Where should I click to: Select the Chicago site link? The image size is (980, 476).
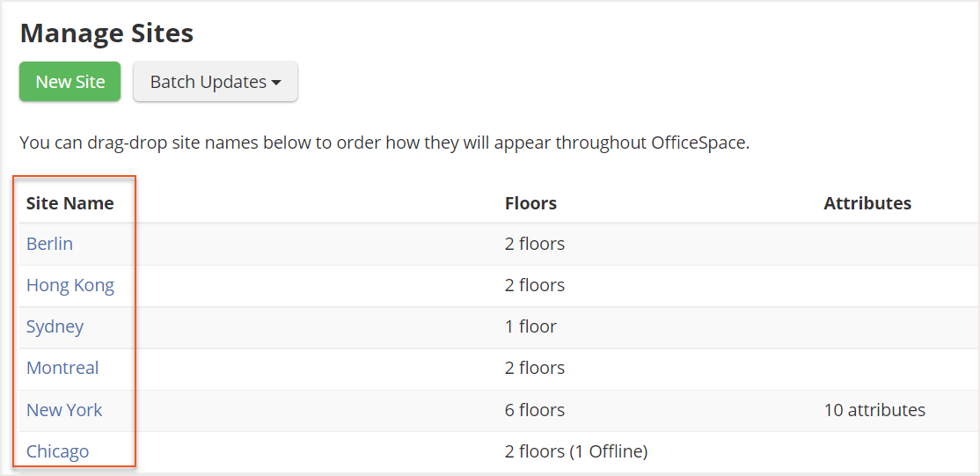tap(58, 451)
